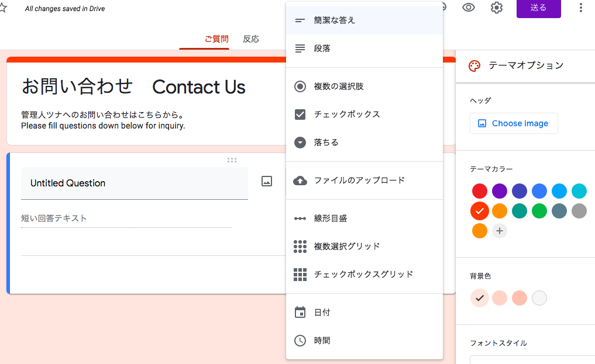
Task: Select the ファイルのアップロード upload icon
Action: pos(300,180)
